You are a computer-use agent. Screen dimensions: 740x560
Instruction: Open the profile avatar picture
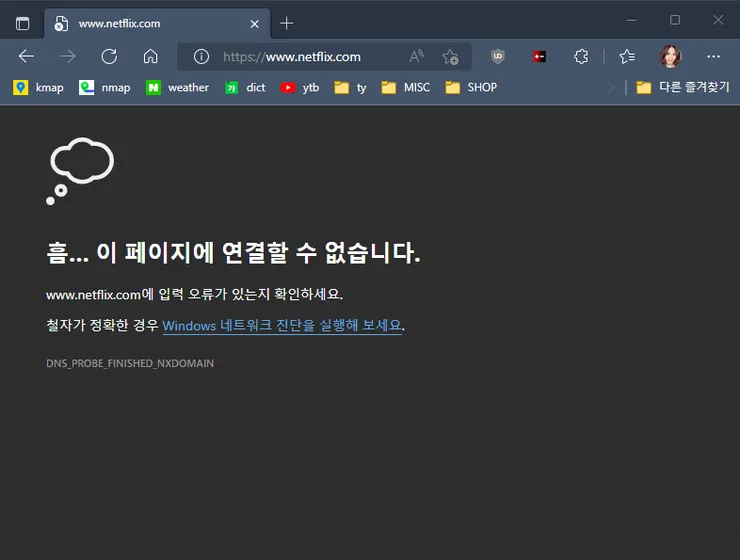coord(670,57)
